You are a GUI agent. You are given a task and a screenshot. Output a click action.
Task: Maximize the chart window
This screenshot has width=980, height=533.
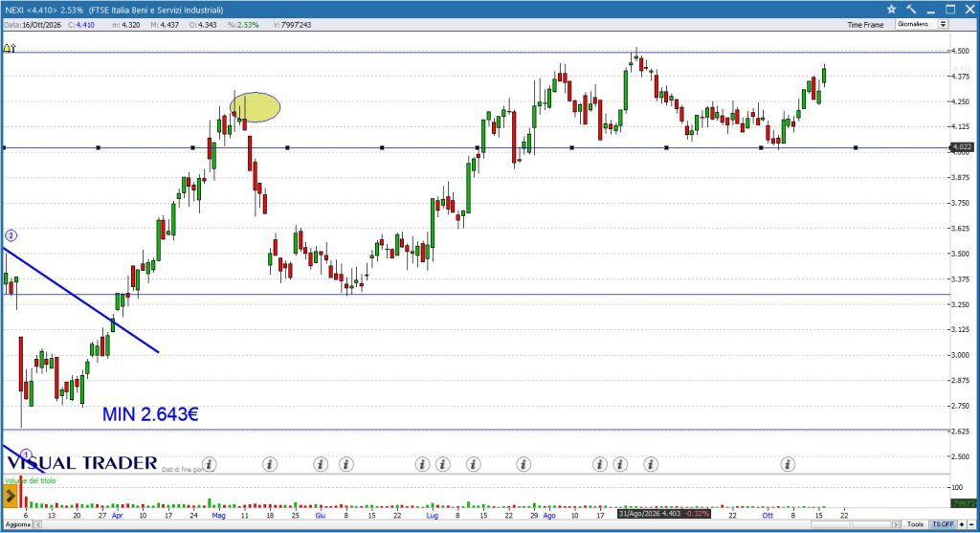[950, 9]
